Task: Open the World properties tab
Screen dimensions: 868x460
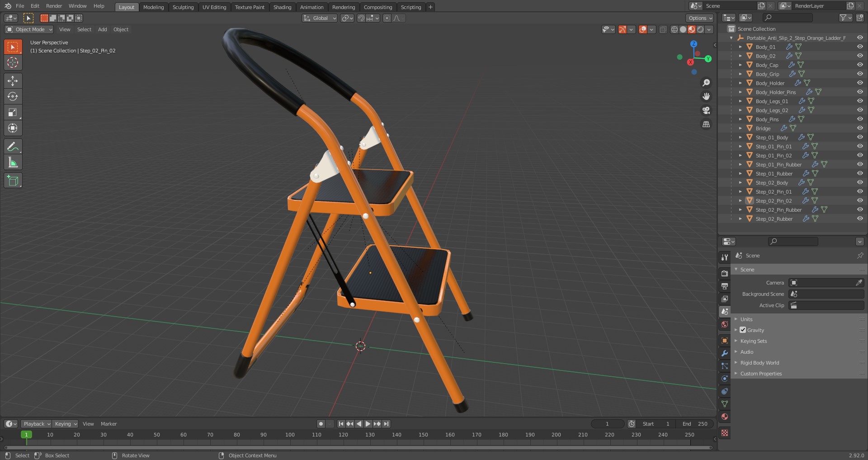Action: (725, 324)
